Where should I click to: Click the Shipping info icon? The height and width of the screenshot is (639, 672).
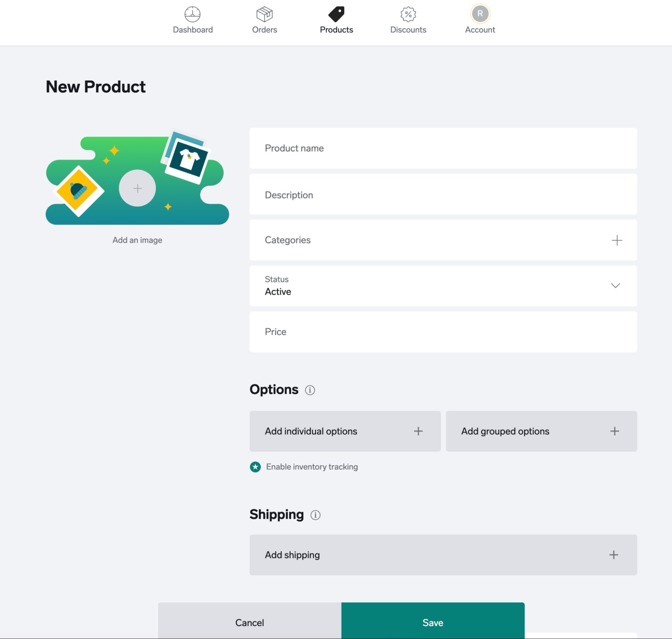[x=315, y=515]
